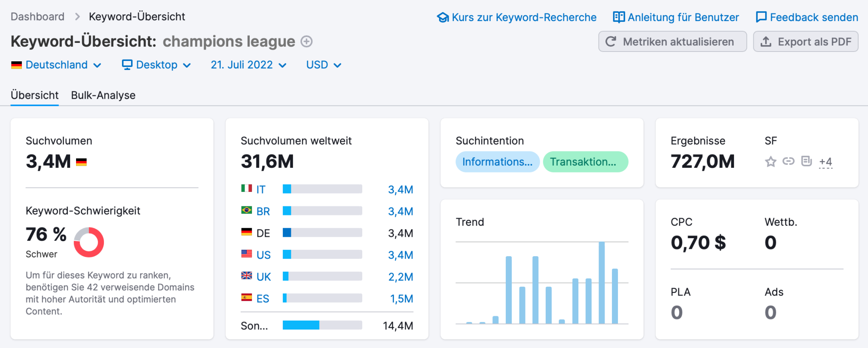
Task: Click the 76 % difficulty value
Action: 46,235
